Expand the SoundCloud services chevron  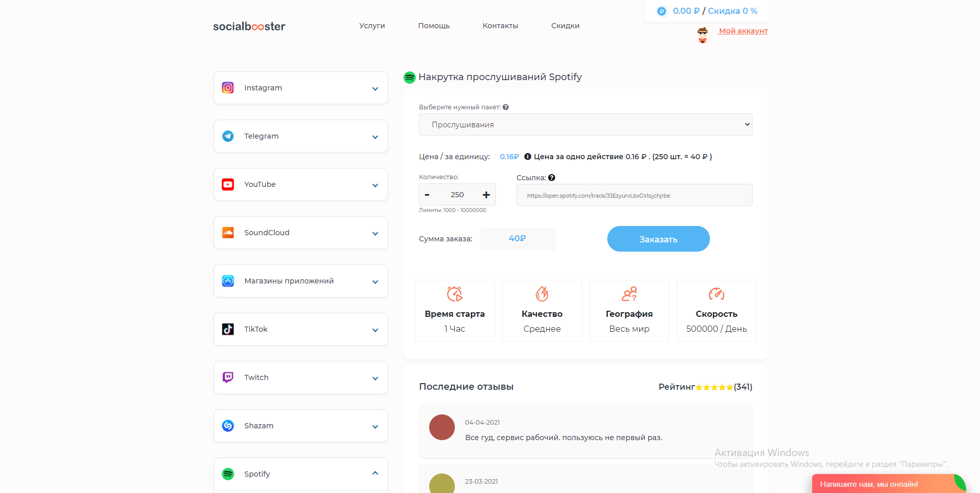pos(375,234)
